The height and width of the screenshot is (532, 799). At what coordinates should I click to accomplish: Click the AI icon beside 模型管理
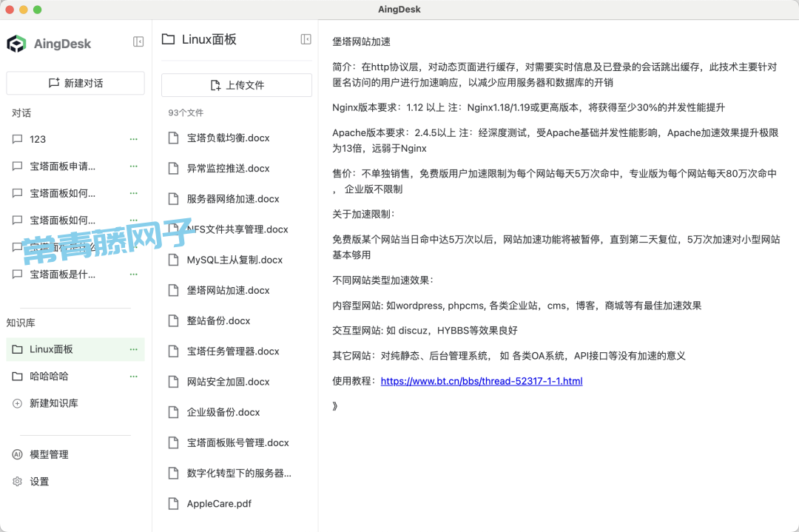coord(17,454)
